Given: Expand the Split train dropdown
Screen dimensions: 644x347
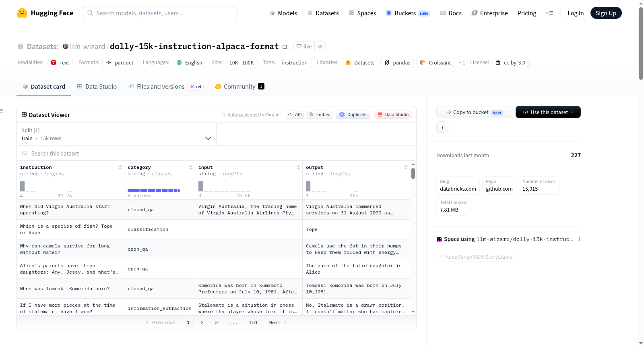Looking at the screenshot, I should (x=117, y=134).
